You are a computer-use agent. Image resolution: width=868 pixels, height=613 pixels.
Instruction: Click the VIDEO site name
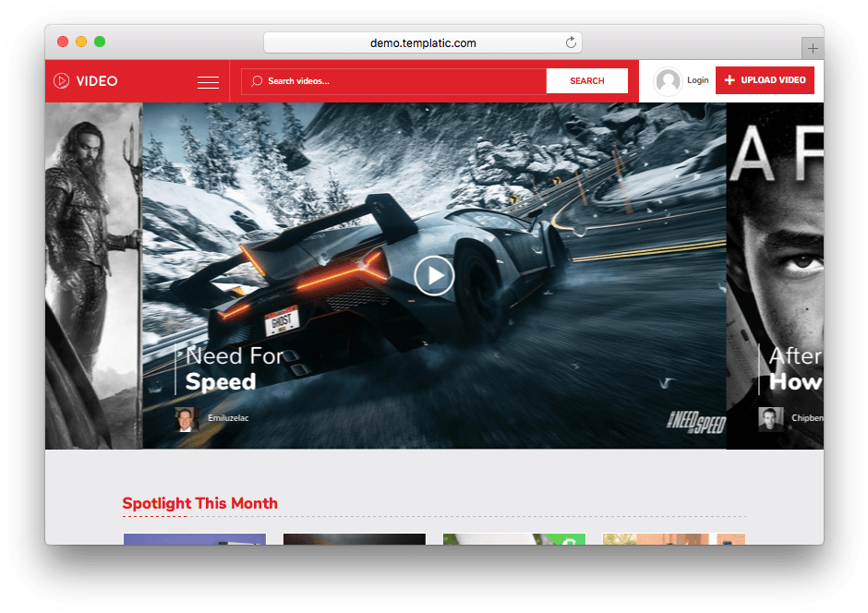tap(97, 81)
